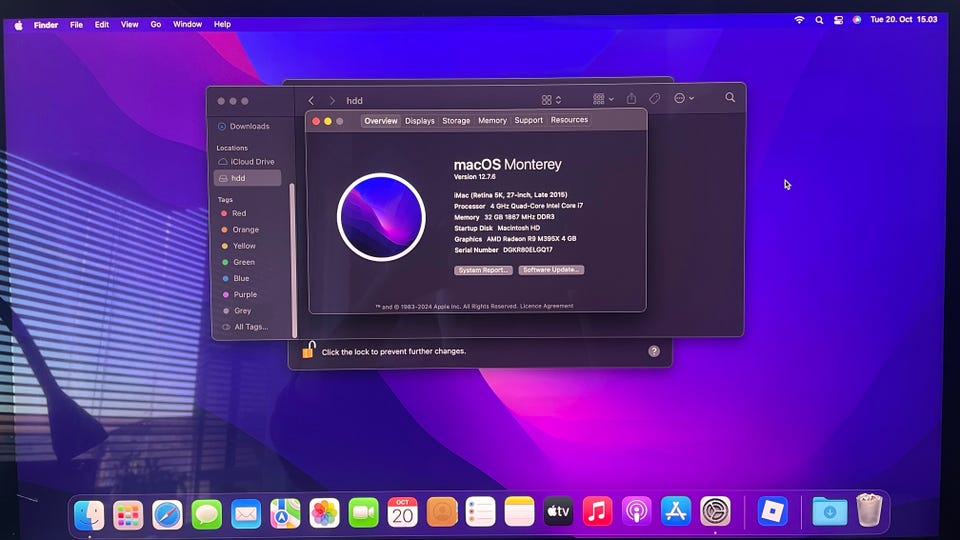Viewport: 960px width, 540px height.
Task: Click the System Report button
Action: point(483,270)
